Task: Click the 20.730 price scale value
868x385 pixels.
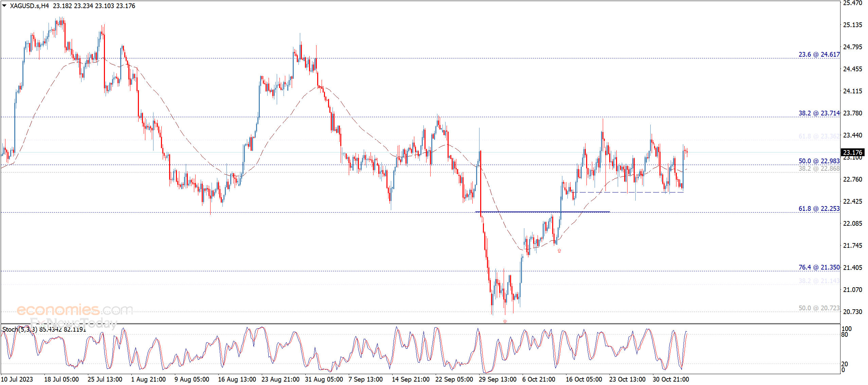Action: 852,312
